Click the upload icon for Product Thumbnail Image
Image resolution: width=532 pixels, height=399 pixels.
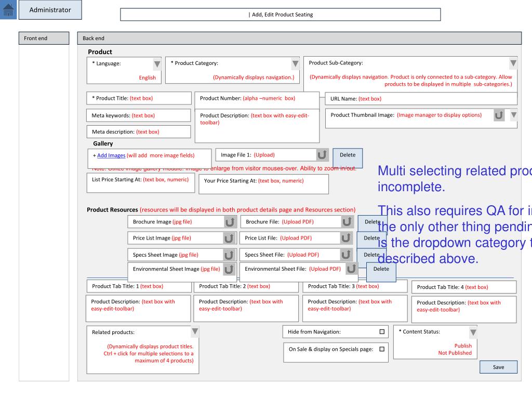pyautogui.click(x=499, y=115)
